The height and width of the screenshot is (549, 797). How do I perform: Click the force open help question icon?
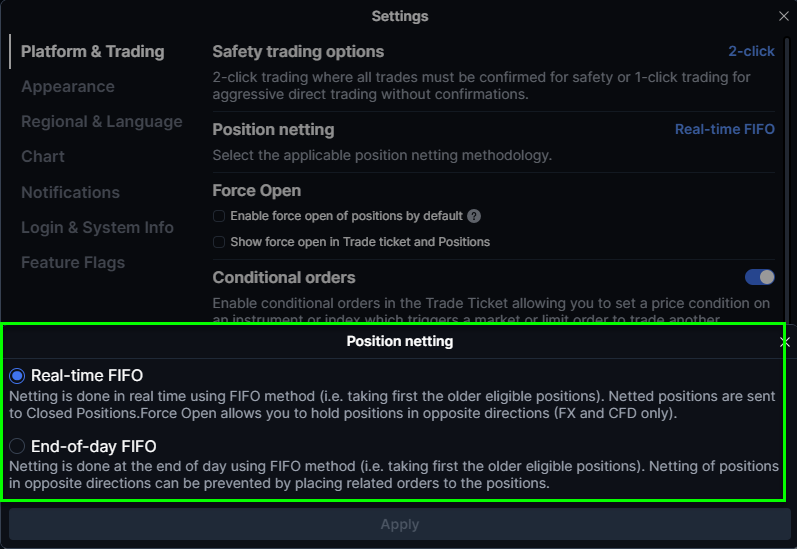click(474, 216)
